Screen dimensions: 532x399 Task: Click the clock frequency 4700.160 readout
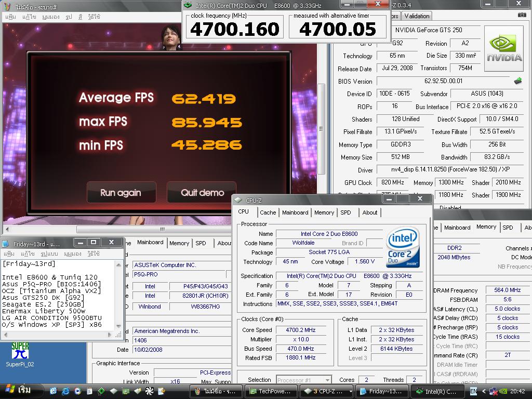point(234,29)
